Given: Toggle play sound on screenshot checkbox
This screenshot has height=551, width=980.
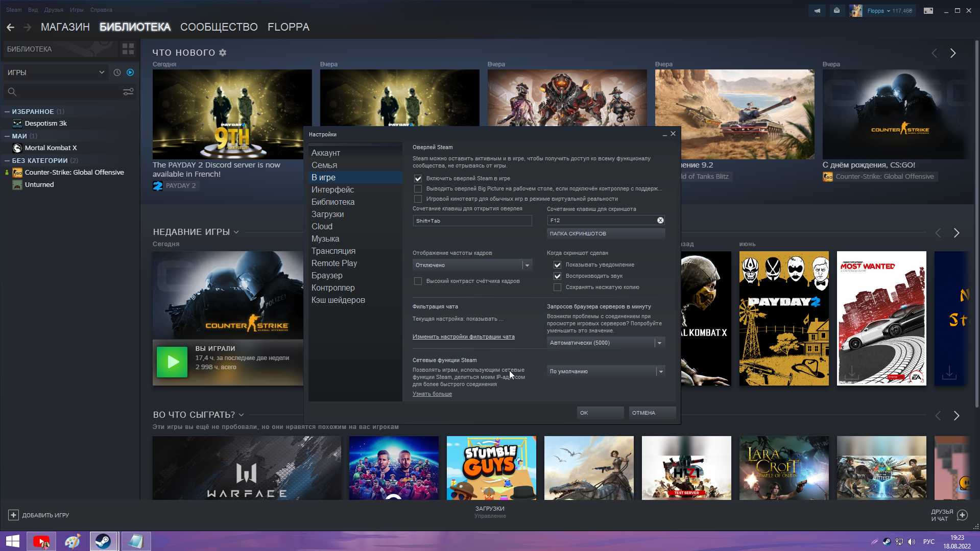Looking at the screenshot, I should click(557, 276).
